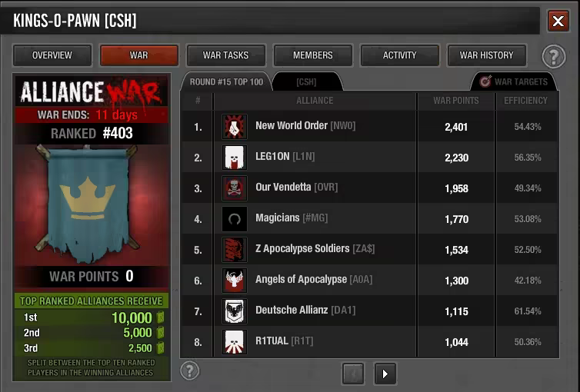
Task: Click the Kings-O-Pawn crown banner image
Action: pos(88,204)
